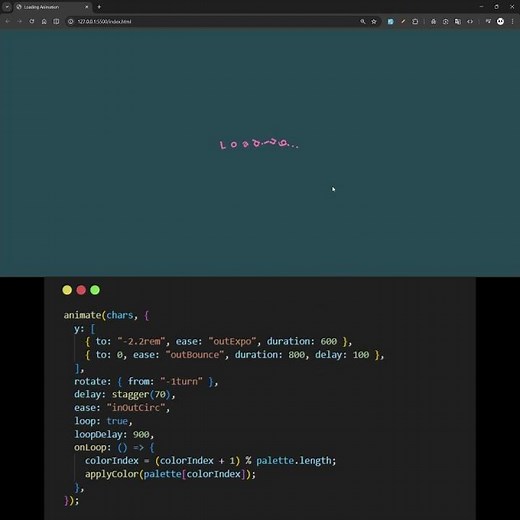The height and width of the screenshot is (520, 520).
Task: Click the green dot in code window
Action: pos(95,290)
